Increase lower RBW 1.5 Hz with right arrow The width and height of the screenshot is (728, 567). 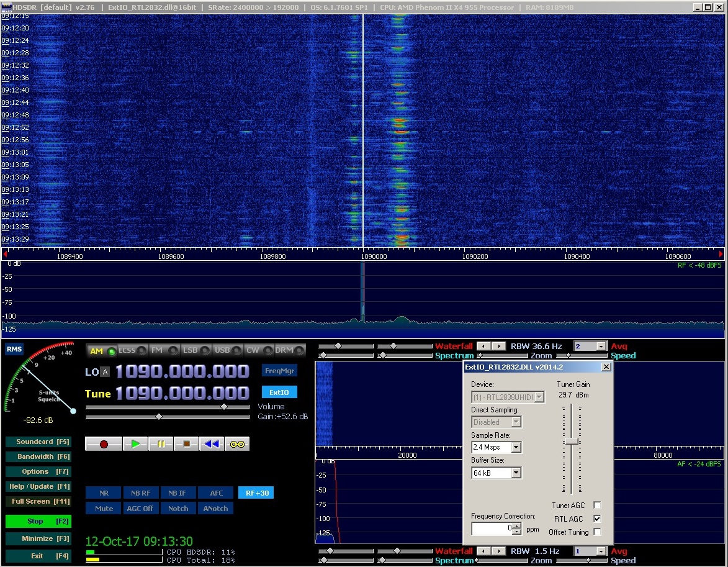click(x=498, y=551)
